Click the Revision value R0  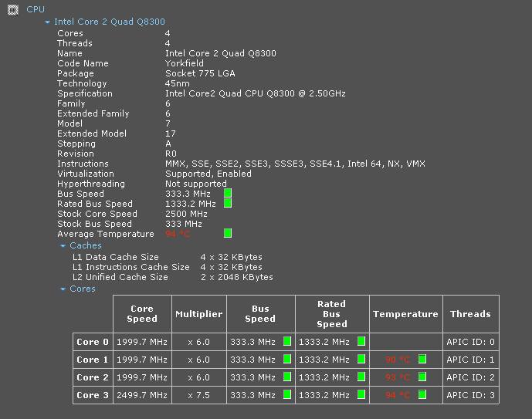pos(171,154)
